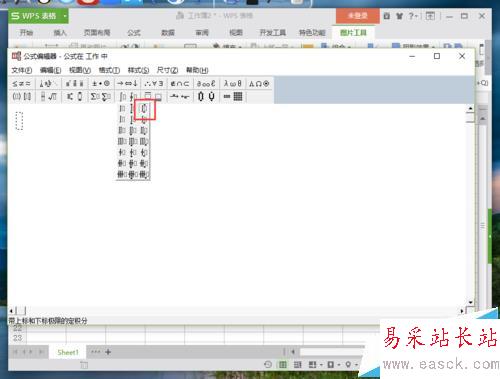Open the arrow symbols palette
Image resolution: width=500 pixels, height=379 pixels.
(127, 83)
